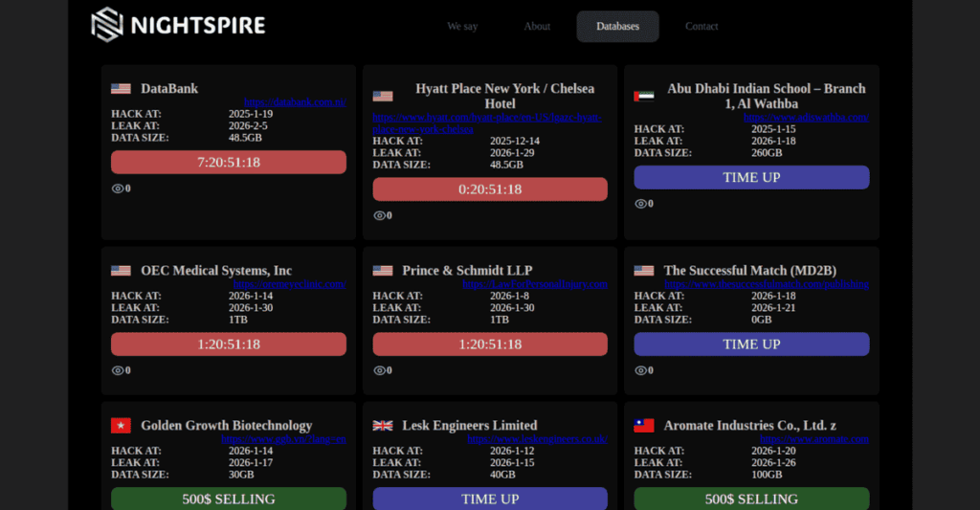This screenshot has height=510, width=980.
Task: Open the adiswathba.com link
Action: (806, 117)
